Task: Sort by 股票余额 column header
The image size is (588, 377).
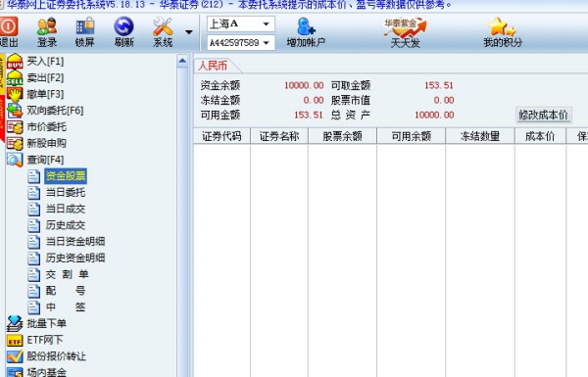Action: coord(342,136)
